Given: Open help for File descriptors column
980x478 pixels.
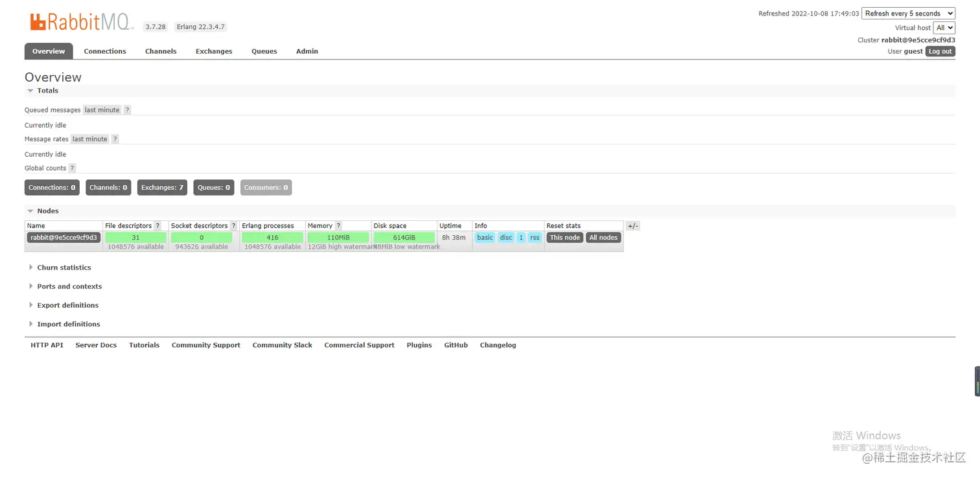Looking at the screenshot, I should (x=157, y=226).
